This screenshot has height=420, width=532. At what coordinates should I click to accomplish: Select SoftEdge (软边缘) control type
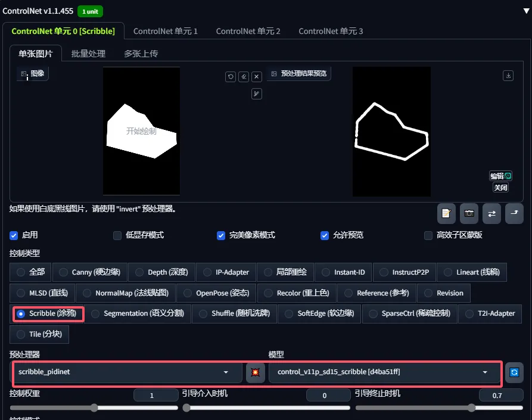click(x=319, y=314)
